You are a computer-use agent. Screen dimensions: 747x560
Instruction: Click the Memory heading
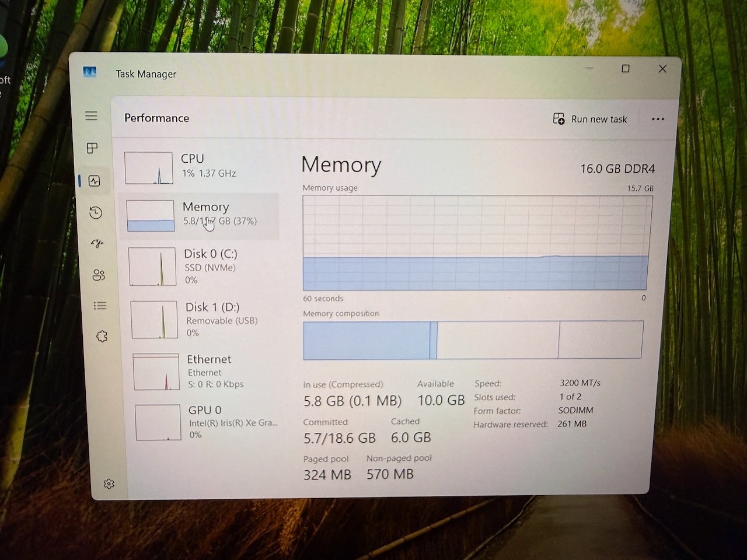tap(341, 166)
